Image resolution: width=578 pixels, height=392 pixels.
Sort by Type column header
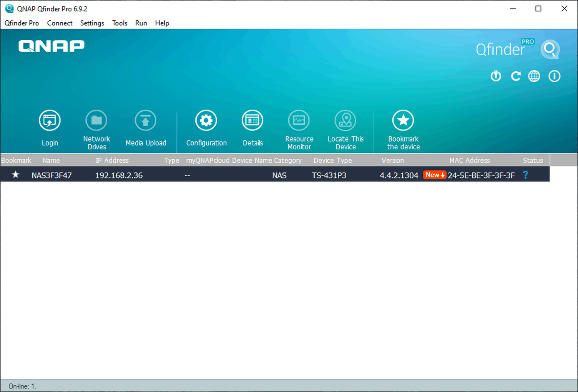[x=171, y=160]
